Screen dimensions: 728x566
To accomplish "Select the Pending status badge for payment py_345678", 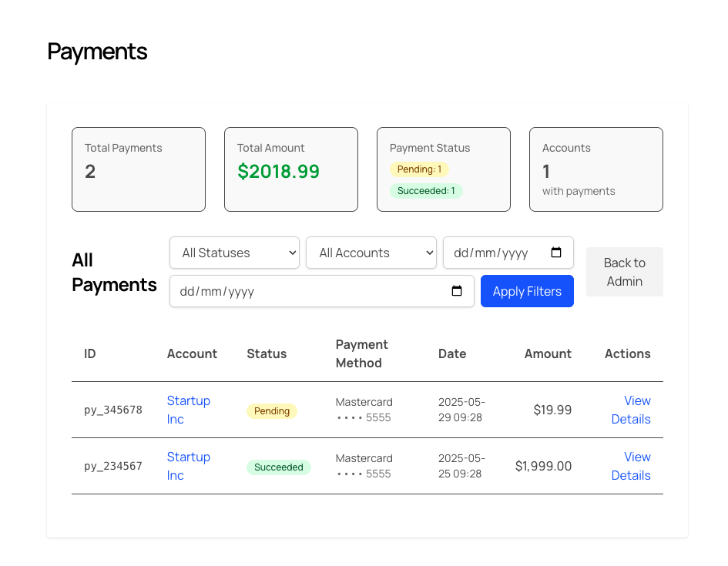I will [x=271, y=410].
